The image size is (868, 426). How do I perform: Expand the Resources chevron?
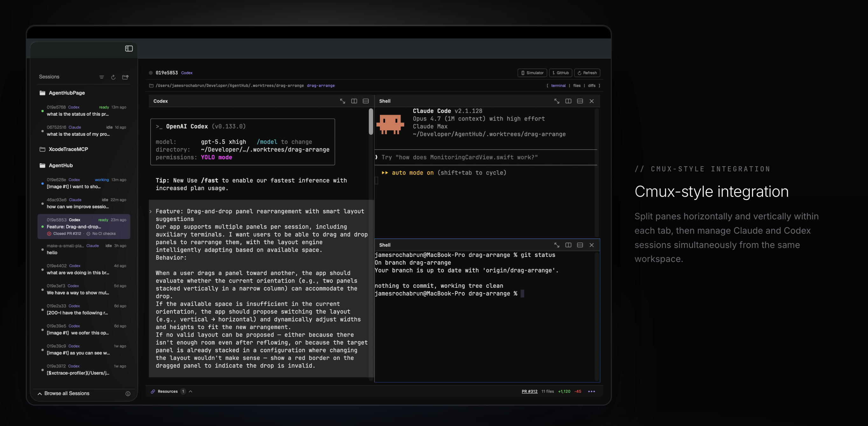(190, 391)
